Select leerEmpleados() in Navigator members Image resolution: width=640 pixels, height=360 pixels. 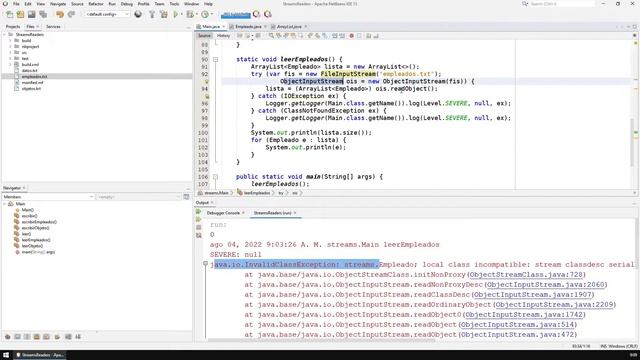(x=36, y=240)
